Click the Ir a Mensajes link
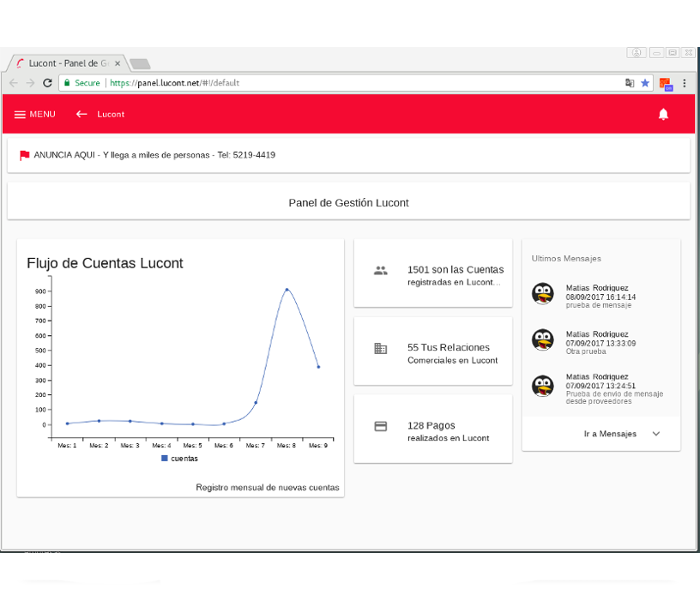Image resolution: width=700 pixels, height=600 pixels. point(610,434)
